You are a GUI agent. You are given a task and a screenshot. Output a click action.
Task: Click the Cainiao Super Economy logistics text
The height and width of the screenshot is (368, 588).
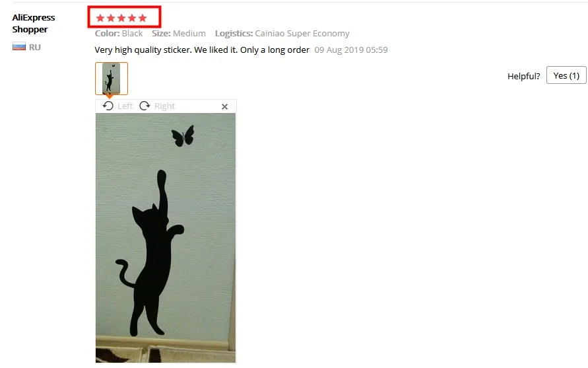tap(302, 34)
